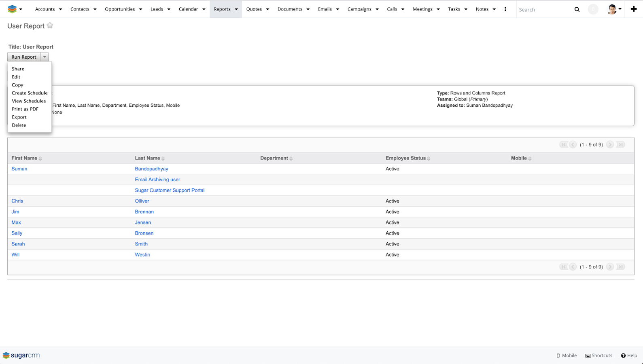
Task: Click the search magnifier icon
Action: [x=577, y=9]
